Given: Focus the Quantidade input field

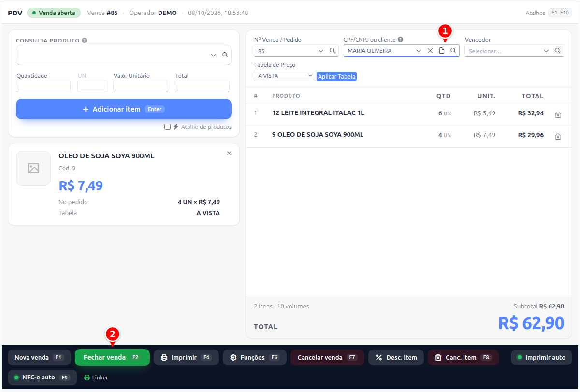Looking at the screenshot, I should [x=43, y=86].
